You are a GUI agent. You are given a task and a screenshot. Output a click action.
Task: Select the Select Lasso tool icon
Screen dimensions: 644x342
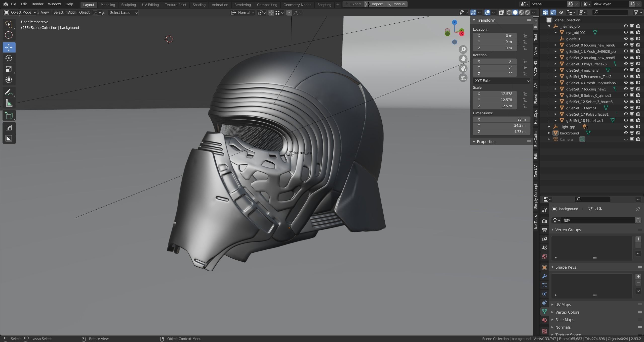[9, 24]
